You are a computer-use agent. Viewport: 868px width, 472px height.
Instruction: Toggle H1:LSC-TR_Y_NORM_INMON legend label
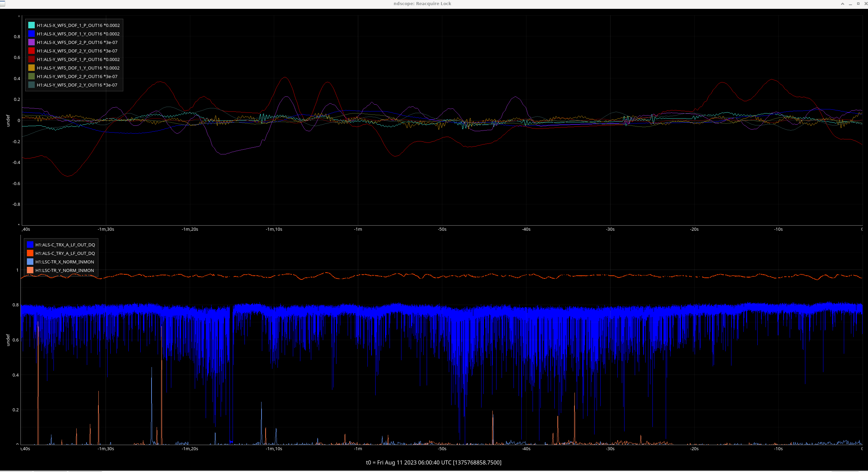(x=65, y=270)
